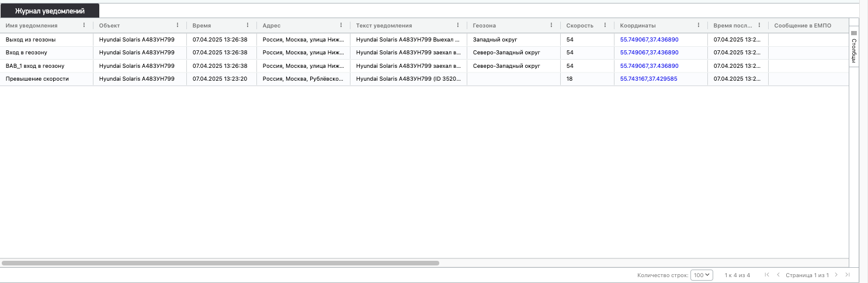Sort by Имя уведомления header

pyautogui.click(x=32, y=26)
